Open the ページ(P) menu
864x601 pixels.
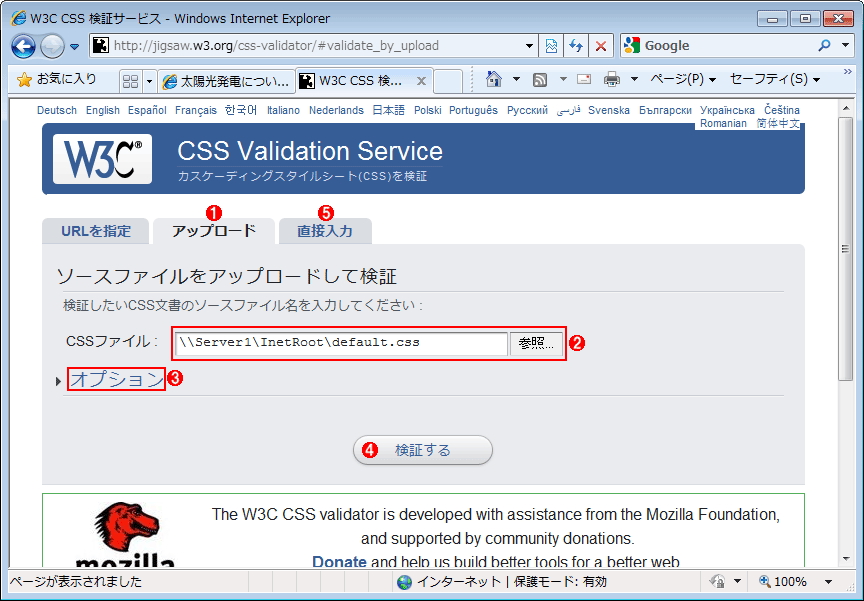pos(683,79)
